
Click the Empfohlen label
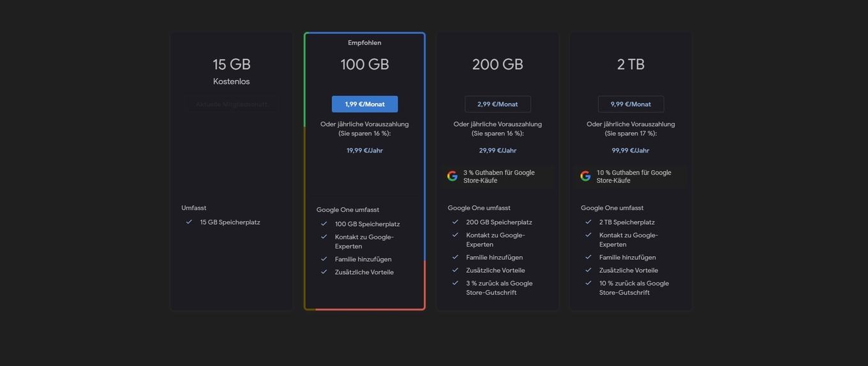pos(364,43)
